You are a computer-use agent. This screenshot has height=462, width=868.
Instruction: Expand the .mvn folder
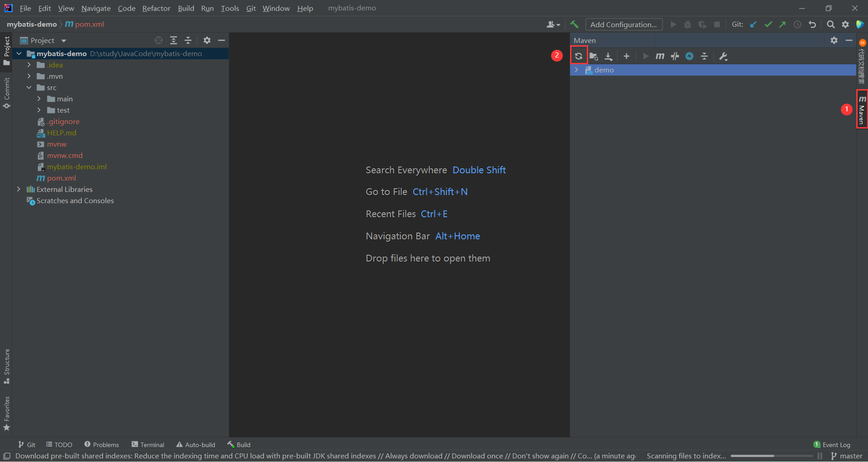[x=29, y=76]
